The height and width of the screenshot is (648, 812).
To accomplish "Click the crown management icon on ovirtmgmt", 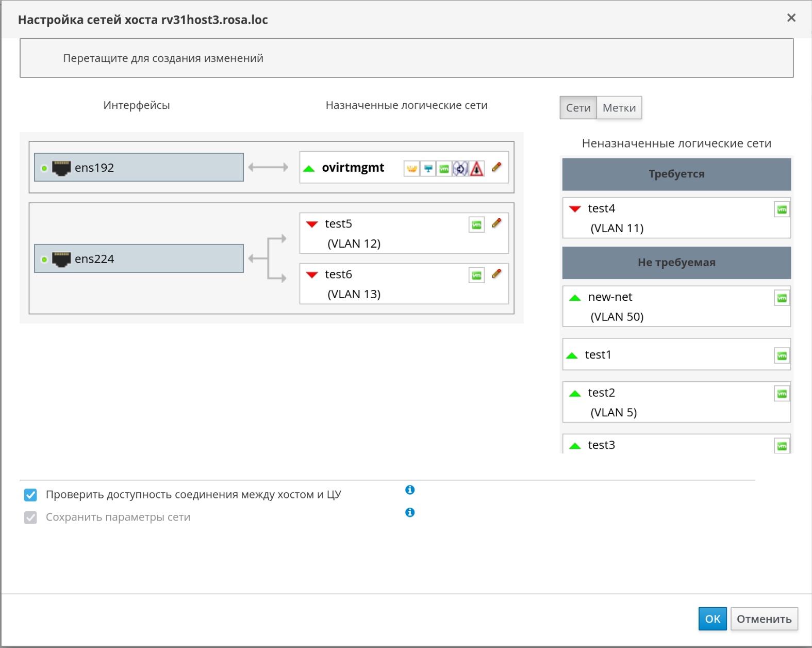I will 411,169.
